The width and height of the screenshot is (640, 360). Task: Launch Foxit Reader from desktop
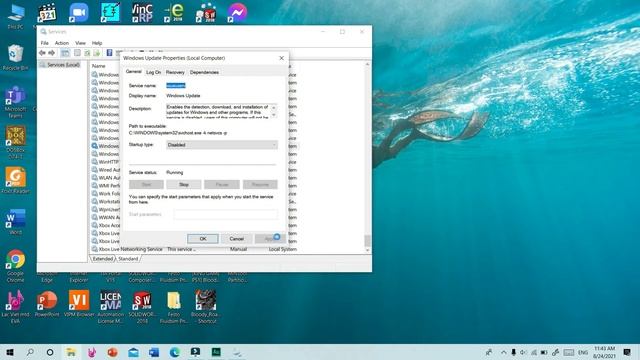(16, 180)
